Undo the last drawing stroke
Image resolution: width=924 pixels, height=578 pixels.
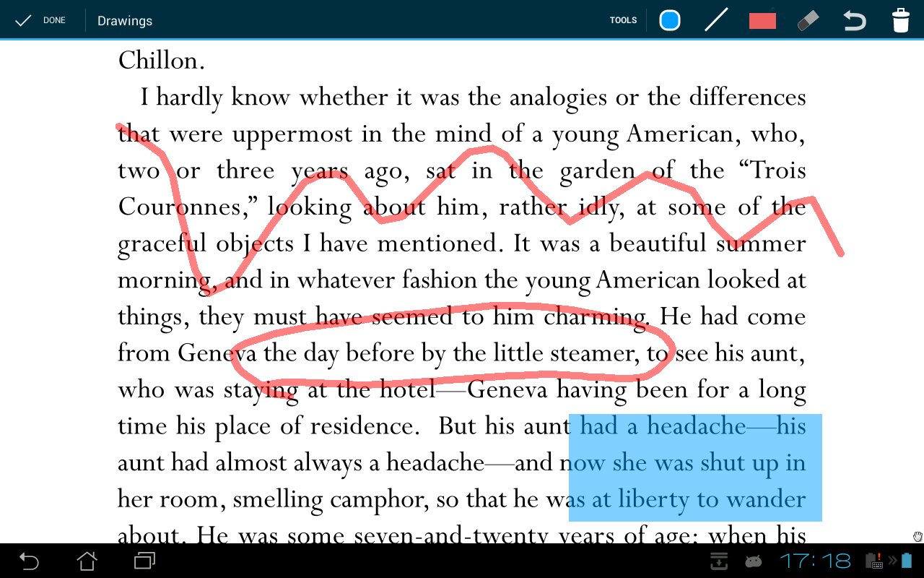[x=855, y=20]
